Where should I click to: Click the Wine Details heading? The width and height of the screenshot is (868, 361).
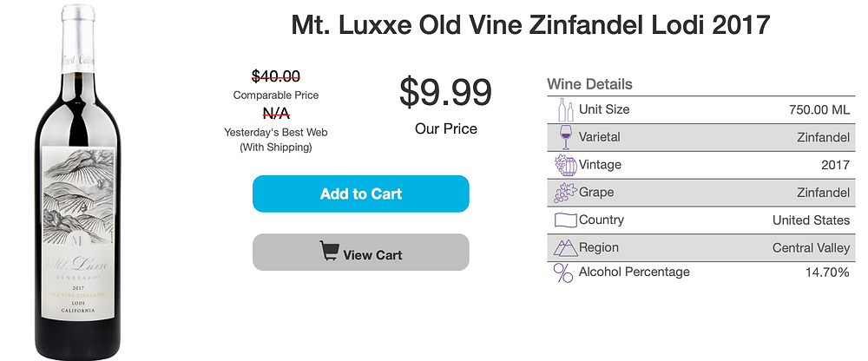[589, 85]
